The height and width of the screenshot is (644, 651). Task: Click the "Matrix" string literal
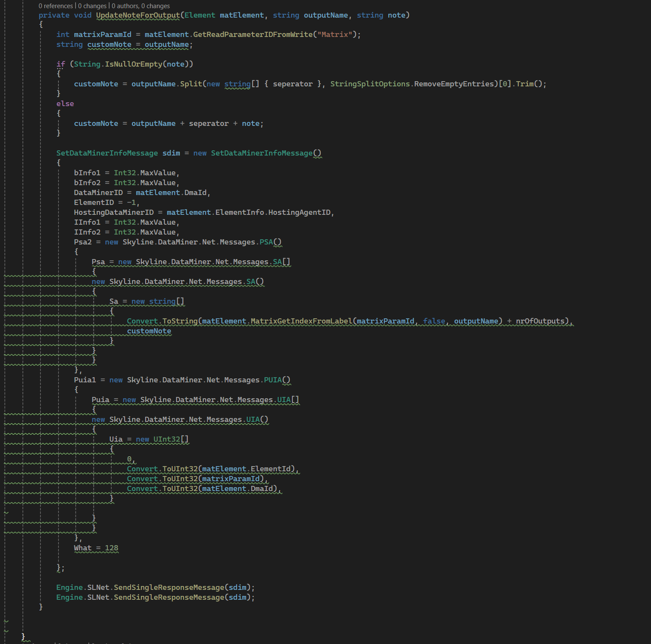pyautogui.click(x=335, y=35)
